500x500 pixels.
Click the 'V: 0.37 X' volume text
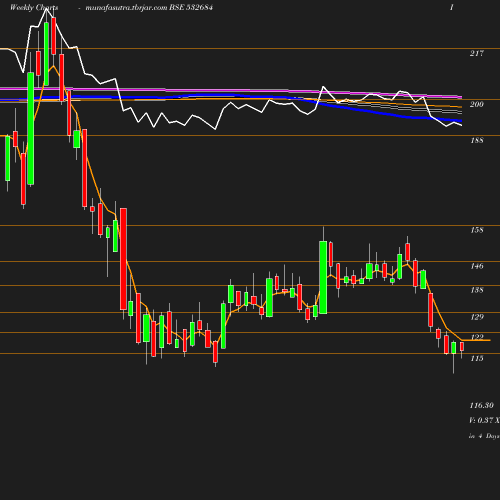484,420
